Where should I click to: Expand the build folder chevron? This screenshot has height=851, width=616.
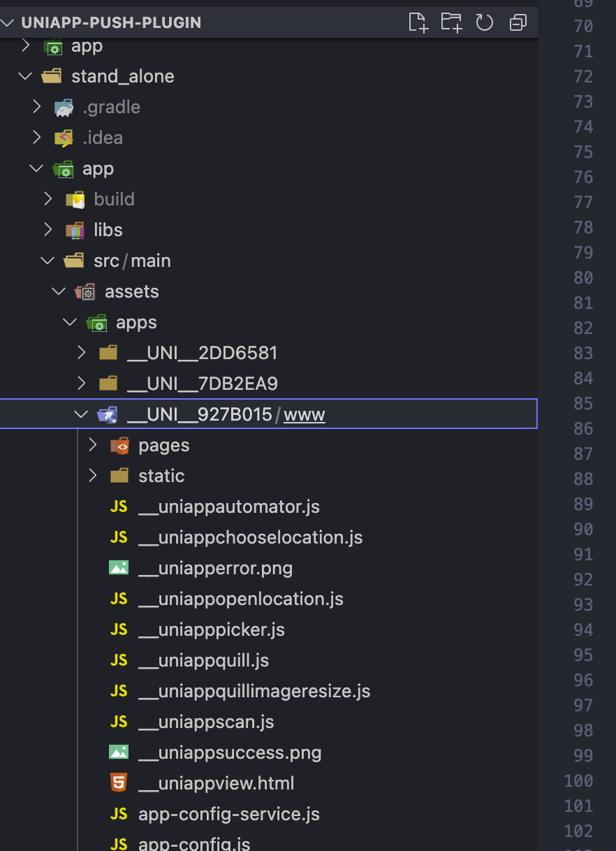tap(47, 199)
